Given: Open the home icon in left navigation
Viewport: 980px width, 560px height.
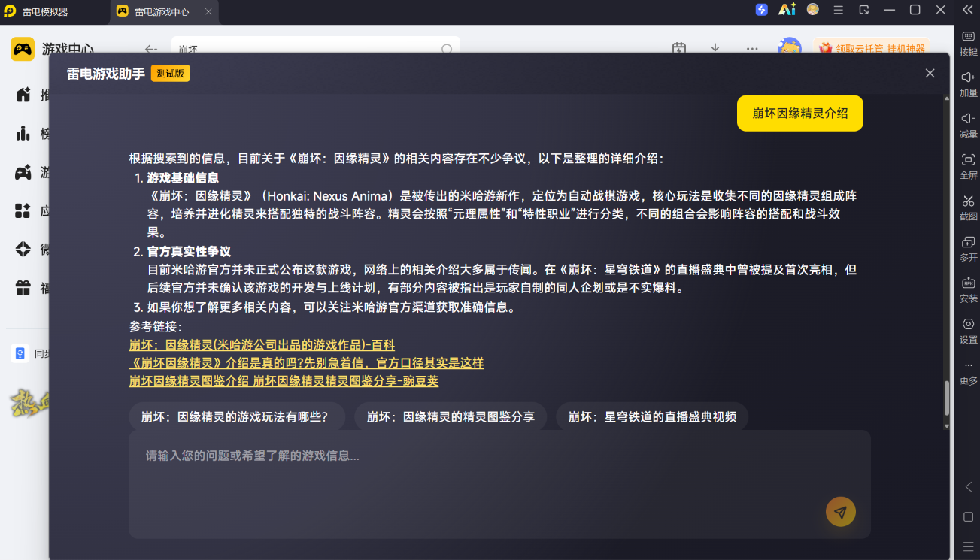Looking at the screenshot, I should click(23, 95).
